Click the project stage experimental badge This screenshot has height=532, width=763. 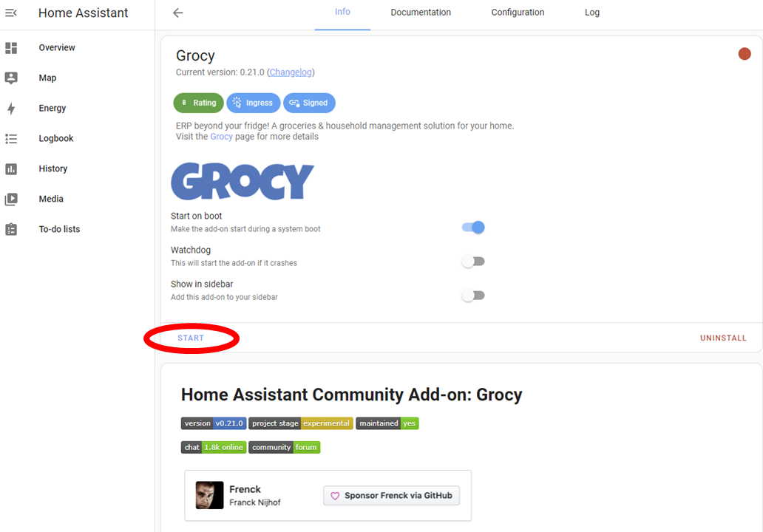pyautogui.click(x=301, y=423)
